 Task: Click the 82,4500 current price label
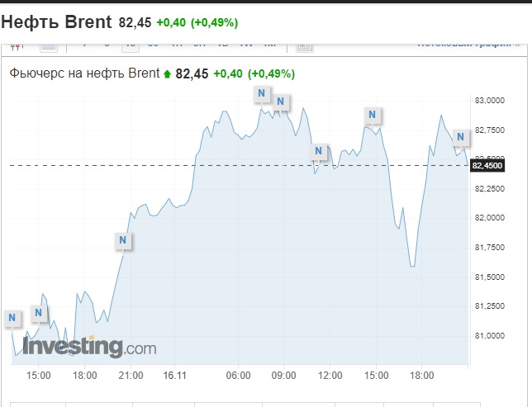(487, 166)
